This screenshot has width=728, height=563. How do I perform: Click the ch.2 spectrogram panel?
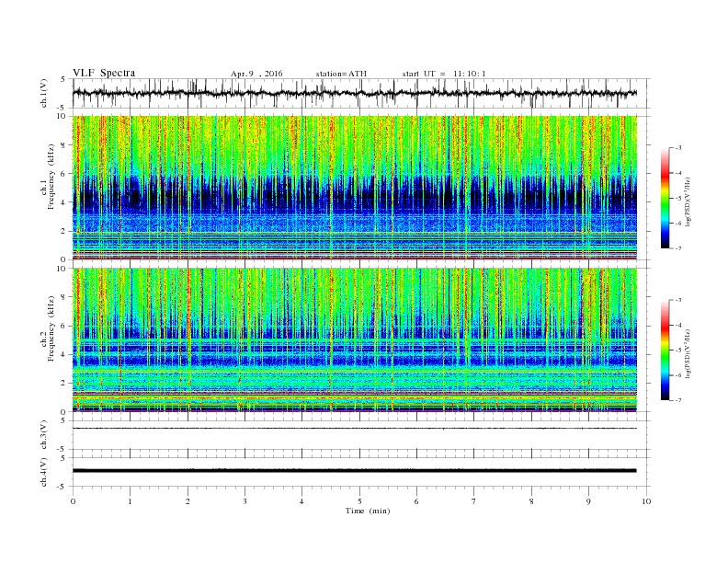[x=354, y=339]
